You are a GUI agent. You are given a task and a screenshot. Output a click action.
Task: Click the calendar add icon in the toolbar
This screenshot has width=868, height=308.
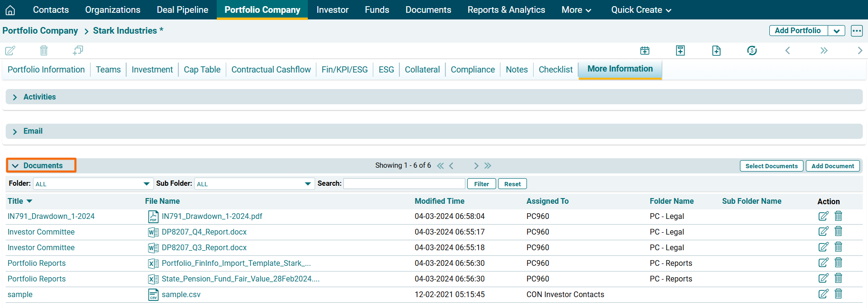pyautogui.click(x=645, y=51)
